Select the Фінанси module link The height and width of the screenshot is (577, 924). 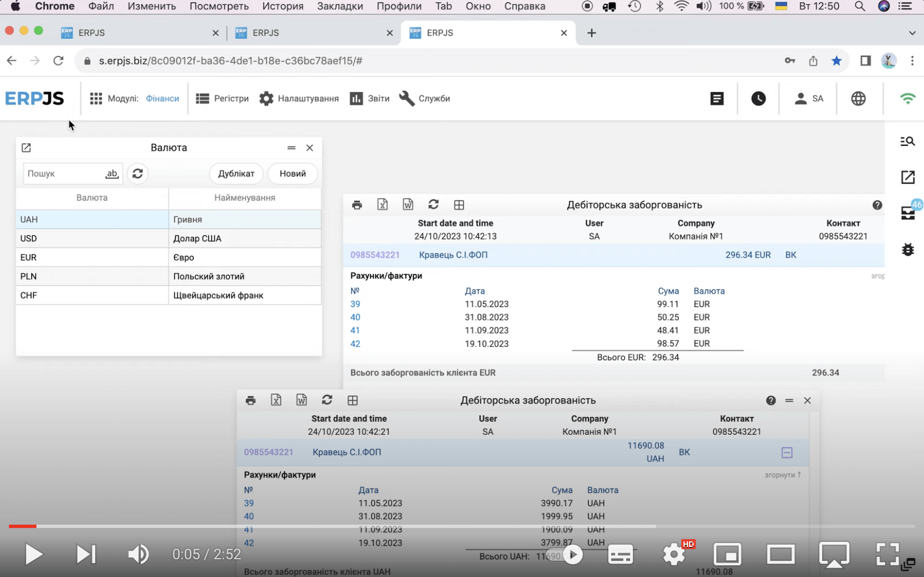[x=163, y=99]
